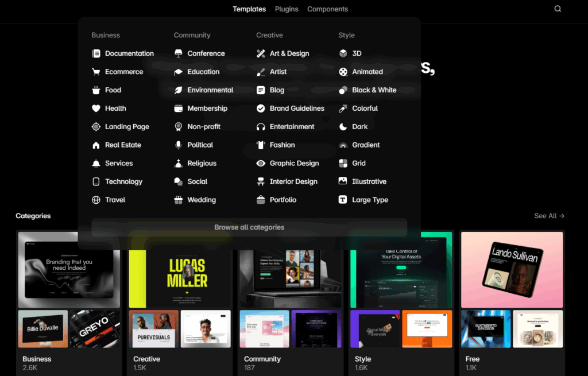The height and width of the screenshot is (376, 588).
Task: Click the search magnifier icon
Action: pyautogui.click(x=558, y=9)
